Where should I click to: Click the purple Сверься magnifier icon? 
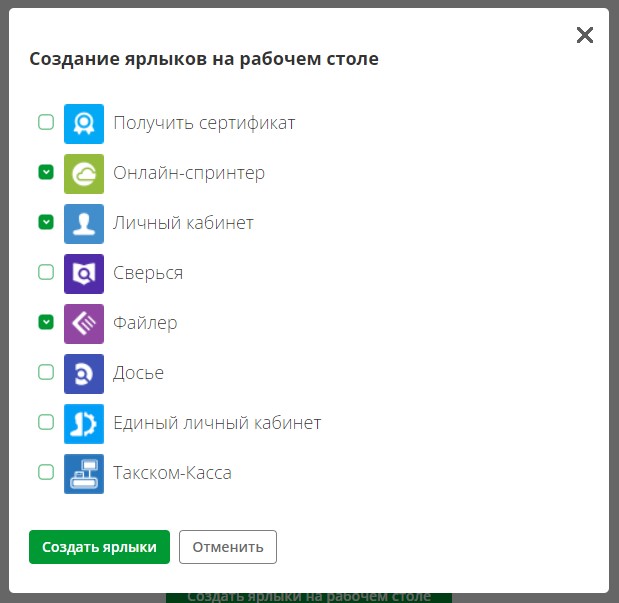[84, 274]
